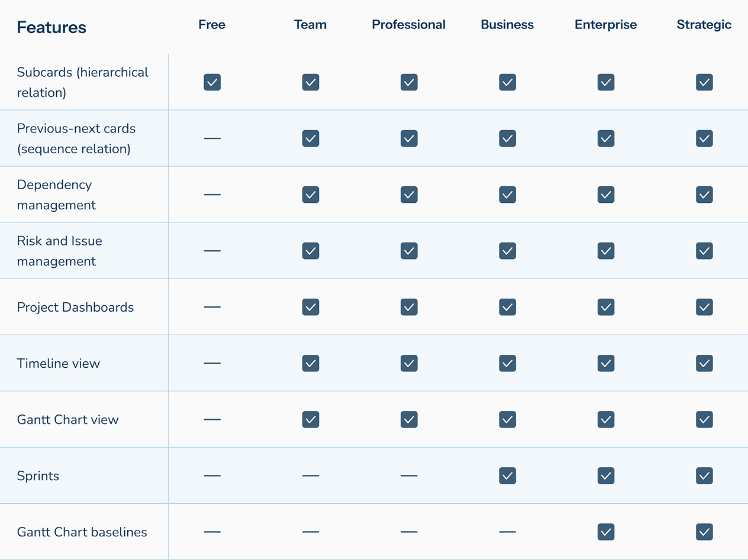Click the Features heading
The image size is (748, 560).
pyautogui.click(x=51, y=27)
